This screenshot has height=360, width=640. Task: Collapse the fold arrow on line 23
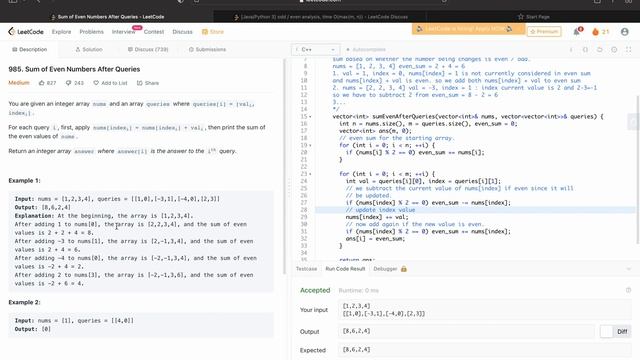[x=310, y=174]
